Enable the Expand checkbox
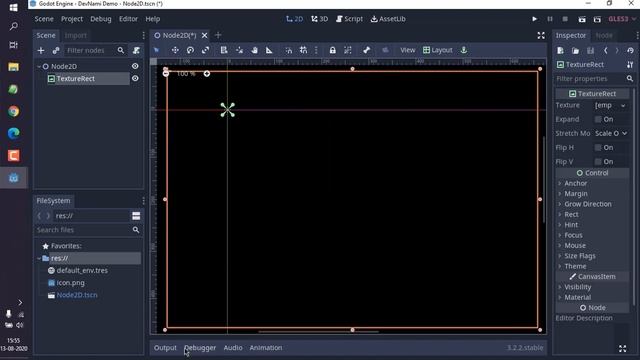640x360 pixels. (598, 119)
